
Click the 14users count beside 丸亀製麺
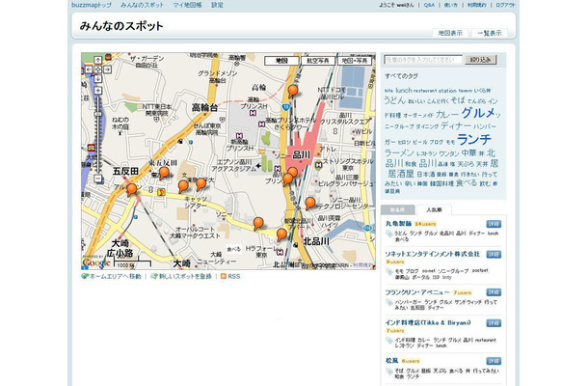(425, 224)
